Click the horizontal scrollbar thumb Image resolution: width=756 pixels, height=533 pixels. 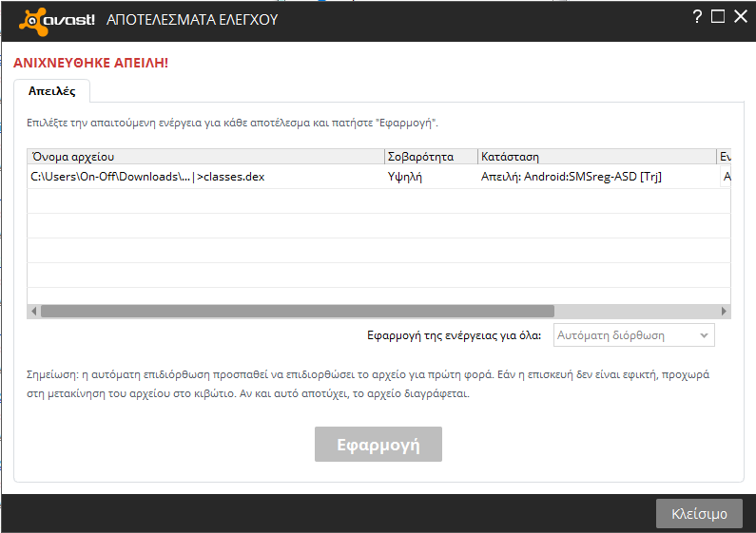pyautogui.click(x=297, y=311)
